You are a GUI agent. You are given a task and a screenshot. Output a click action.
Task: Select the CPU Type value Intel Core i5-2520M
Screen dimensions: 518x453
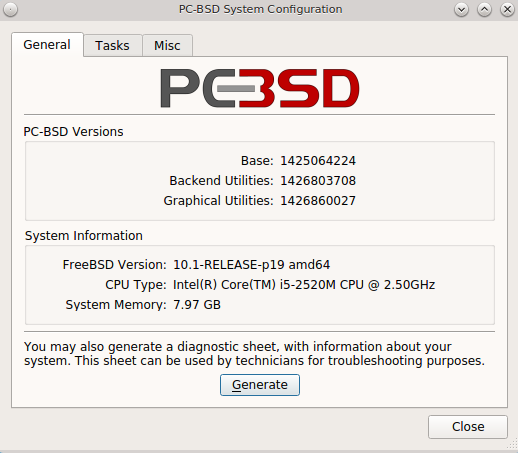tap(304, 285)
